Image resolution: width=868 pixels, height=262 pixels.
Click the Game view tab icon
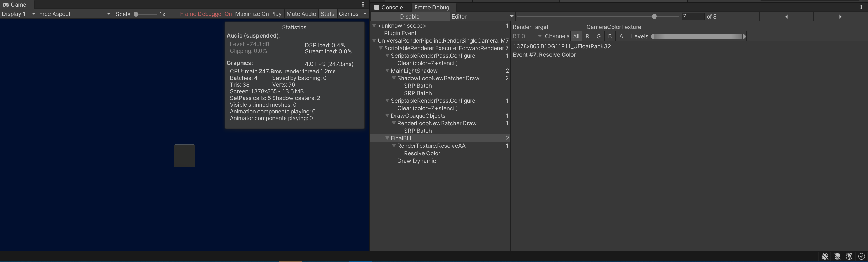click(x=6, y=4)
